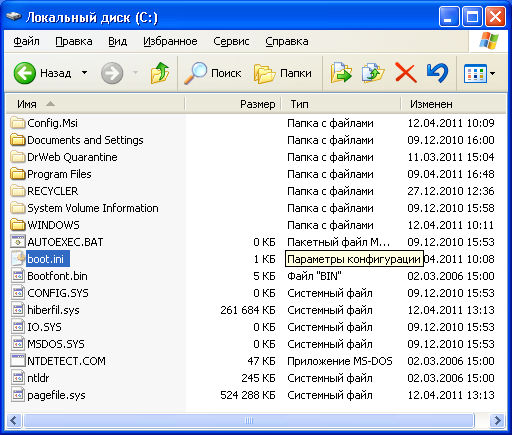The image size is (512, 435).
Task: Select the WINDOWS folder icon
Action: pyautogui.click(x=18, y=225)
